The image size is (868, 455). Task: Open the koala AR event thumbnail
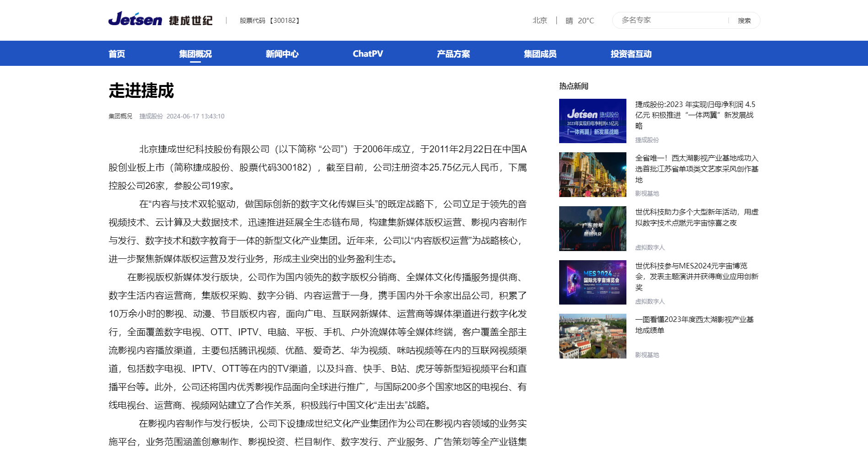pos(593,228)
